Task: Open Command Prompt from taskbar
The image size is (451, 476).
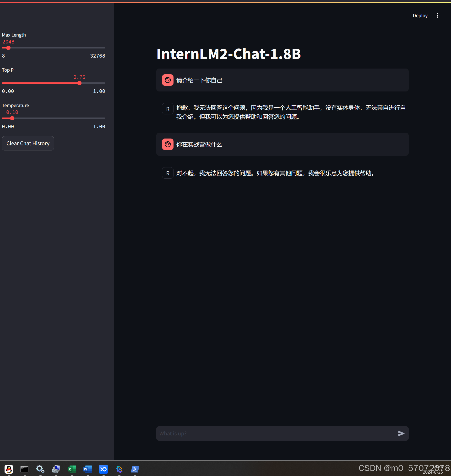Action: pyautogui.click(x=25, y=469)
